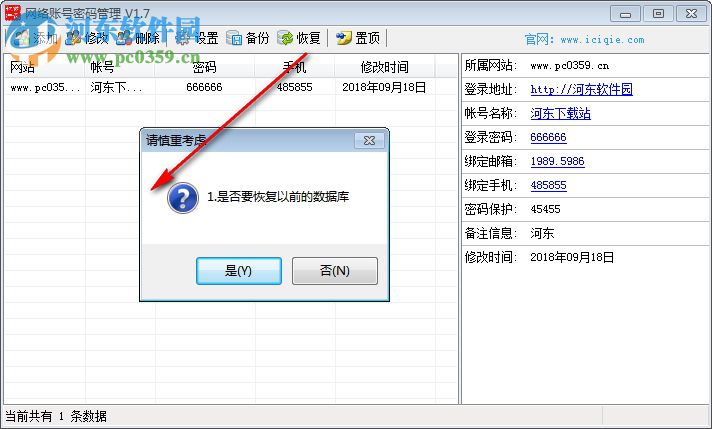The height and width of the screenshot is (429, 712).
Task: Click the 所属网站 value www.pc0359.cn
Action: click(x=569, y=66)
